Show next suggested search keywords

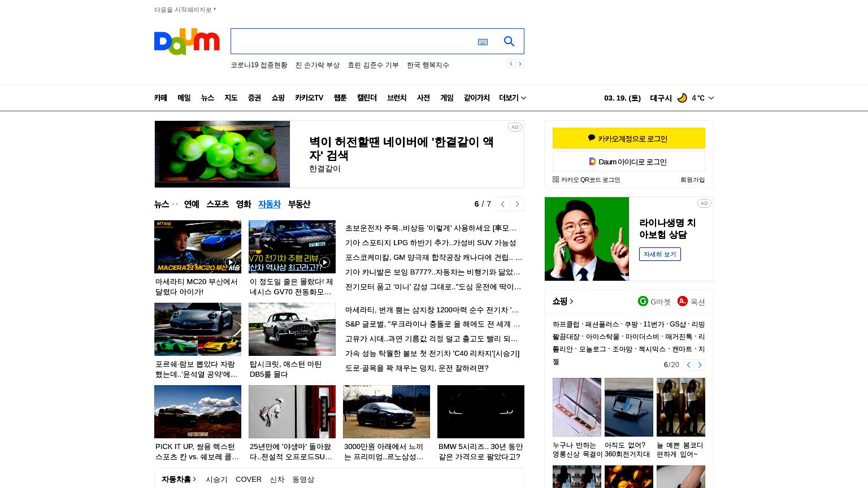[x=520, y=64]
